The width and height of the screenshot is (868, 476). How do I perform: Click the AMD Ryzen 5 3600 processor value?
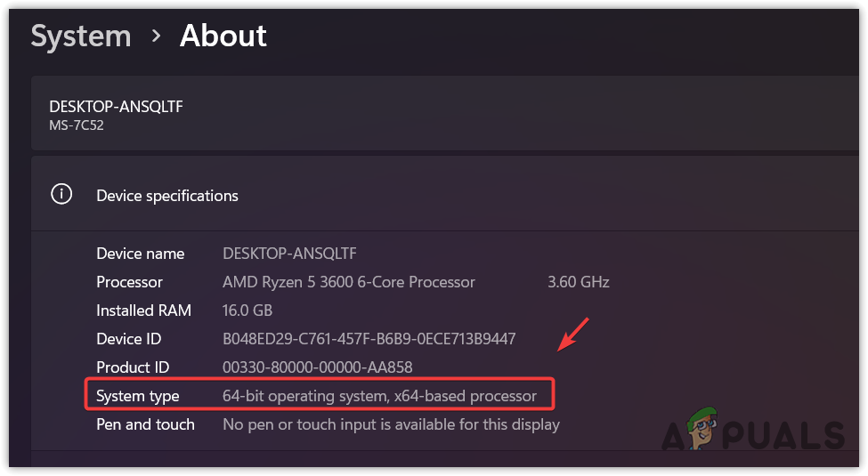pyautogui.click(x=349, y=282)
